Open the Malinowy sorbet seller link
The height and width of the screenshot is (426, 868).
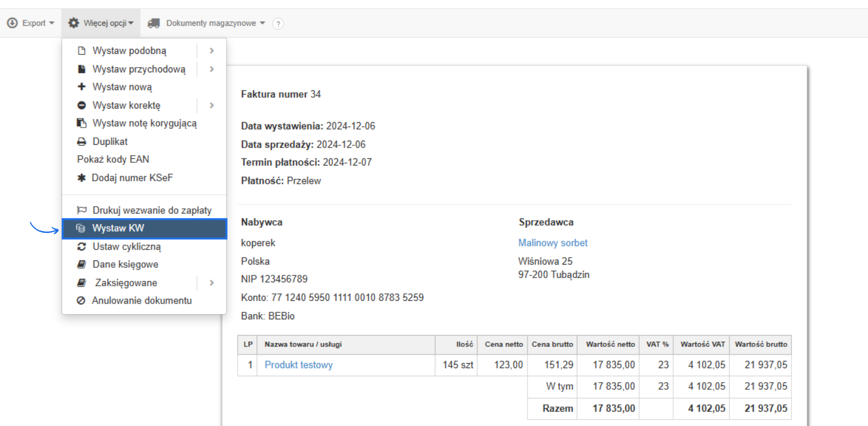(x=552, y=243)
